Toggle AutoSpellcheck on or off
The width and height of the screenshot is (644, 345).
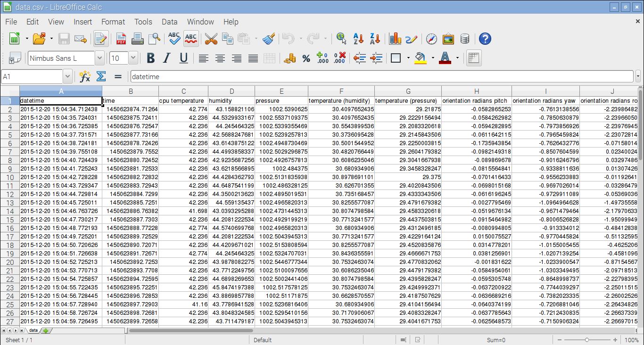[191, 39]
